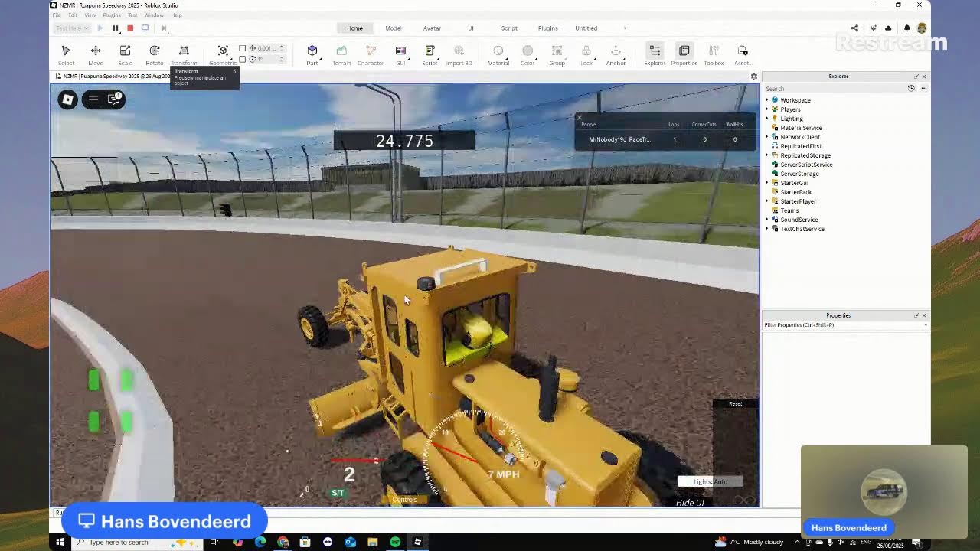Open the File menu
980x551 pixels.
tap(56, 15)
